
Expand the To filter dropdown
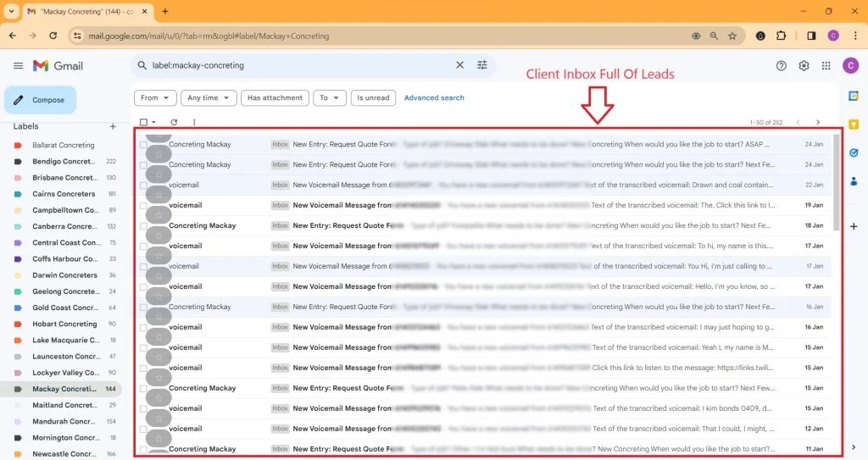(x=330, y=98)
